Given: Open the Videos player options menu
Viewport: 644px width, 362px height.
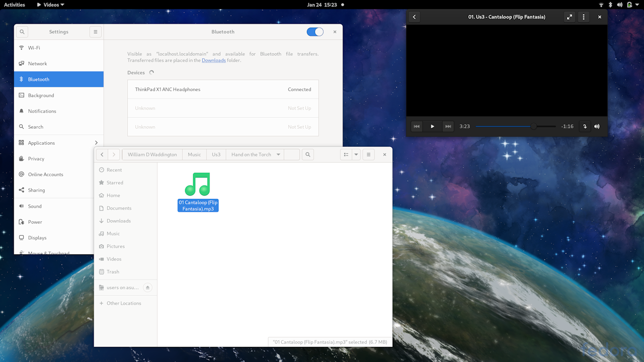Looking at the screenshot, I should (584, 17).
